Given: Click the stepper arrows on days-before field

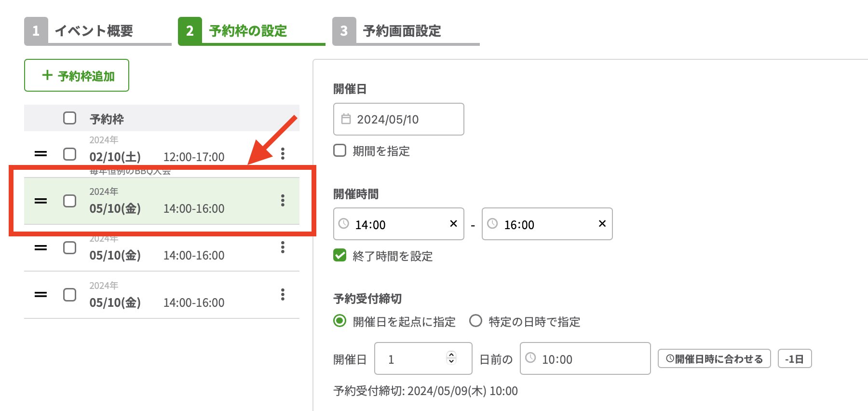Looking at the screenshot, I should point(451,357).
